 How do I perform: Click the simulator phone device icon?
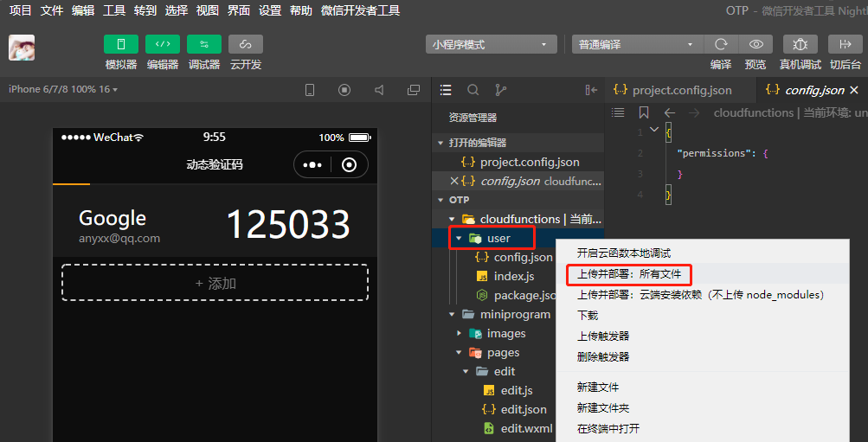(310, 90)
